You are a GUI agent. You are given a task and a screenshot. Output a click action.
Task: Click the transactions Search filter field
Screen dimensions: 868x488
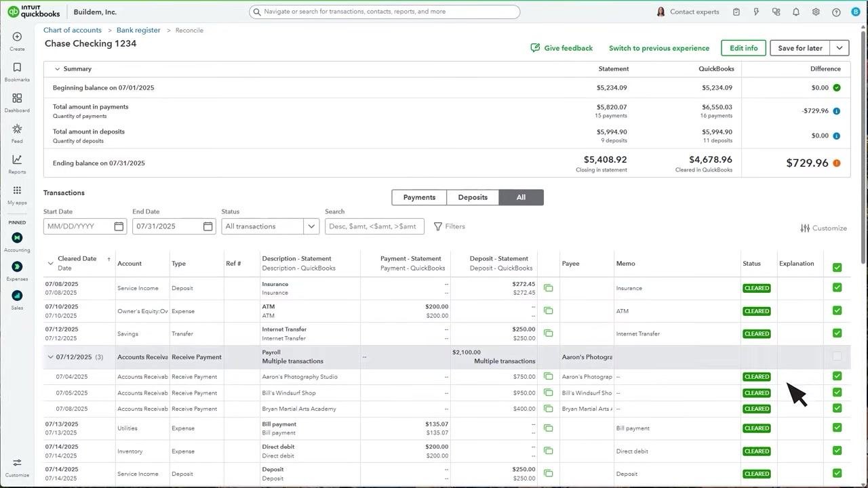pos(374,226)
